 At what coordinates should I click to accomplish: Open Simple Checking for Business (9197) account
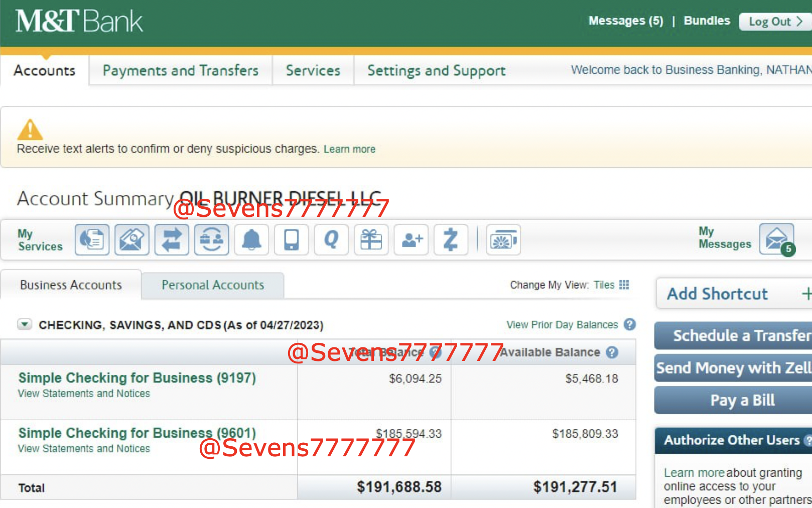137,377
